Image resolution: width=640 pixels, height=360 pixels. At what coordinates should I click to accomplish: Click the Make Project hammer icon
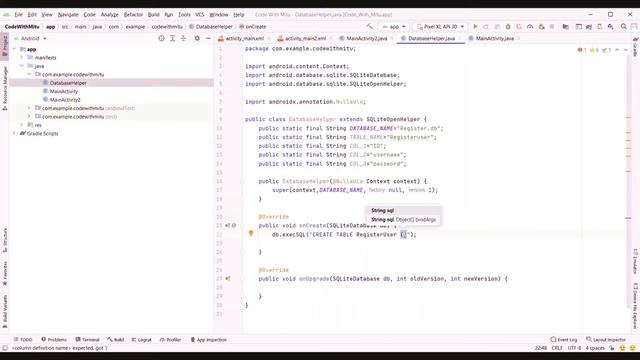[369, 27]
